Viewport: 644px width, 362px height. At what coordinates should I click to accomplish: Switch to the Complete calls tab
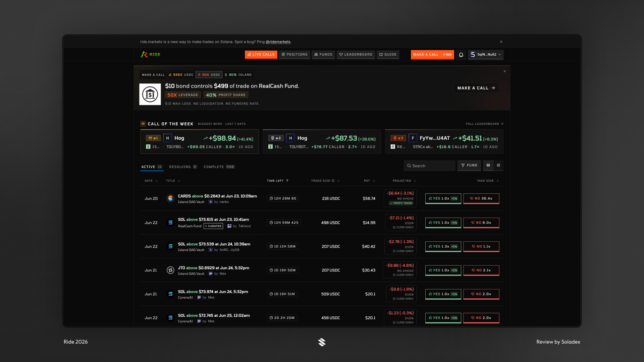[219, 167]
